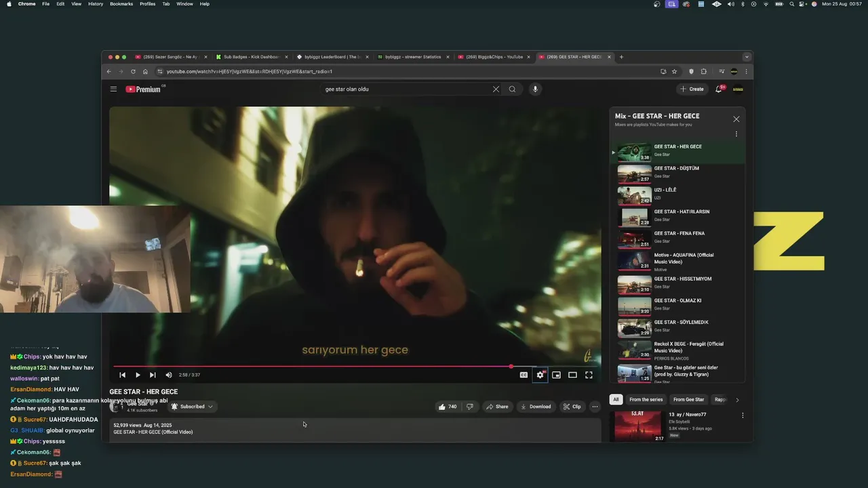The image size is (868, 488).
Task: Switch to Biggz&Chips YouTube tab
Action: 494,57
